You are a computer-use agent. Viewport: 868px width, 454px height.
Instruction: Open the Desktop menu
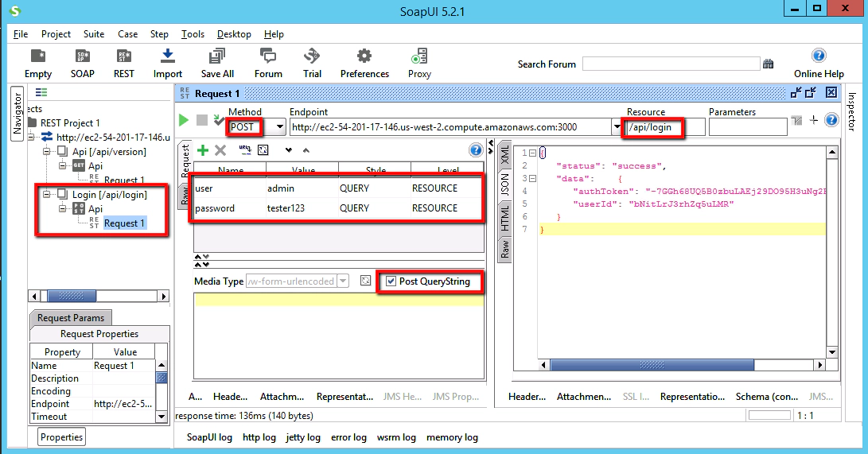(234, 33)
